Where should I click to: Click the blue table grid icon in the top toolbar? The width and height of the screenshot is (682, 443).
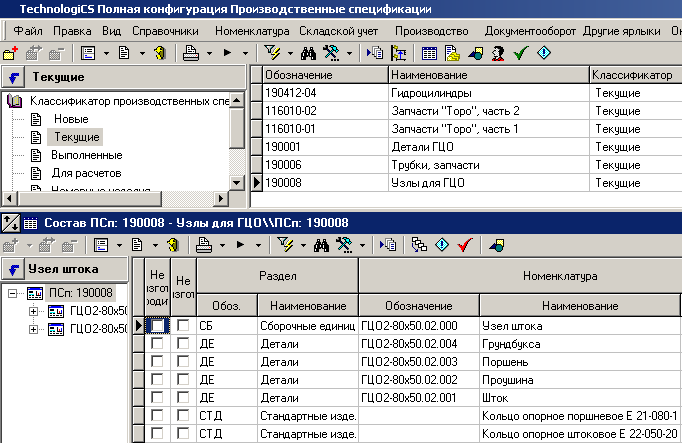point(429,53)
